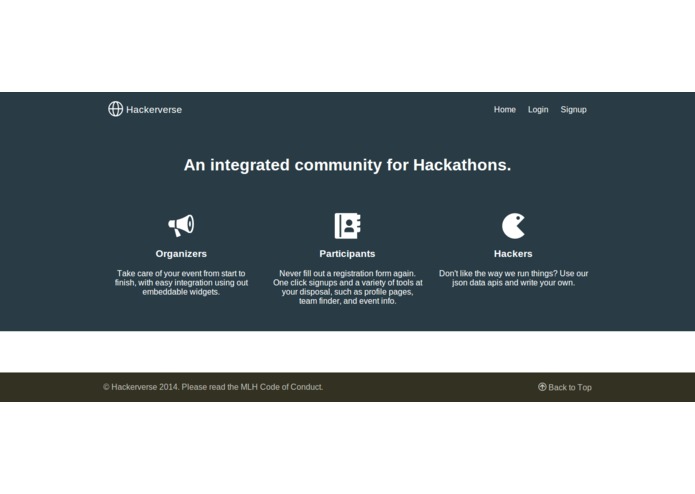
Task: Click the address book icon above Participants
Action: click(348, 226)
